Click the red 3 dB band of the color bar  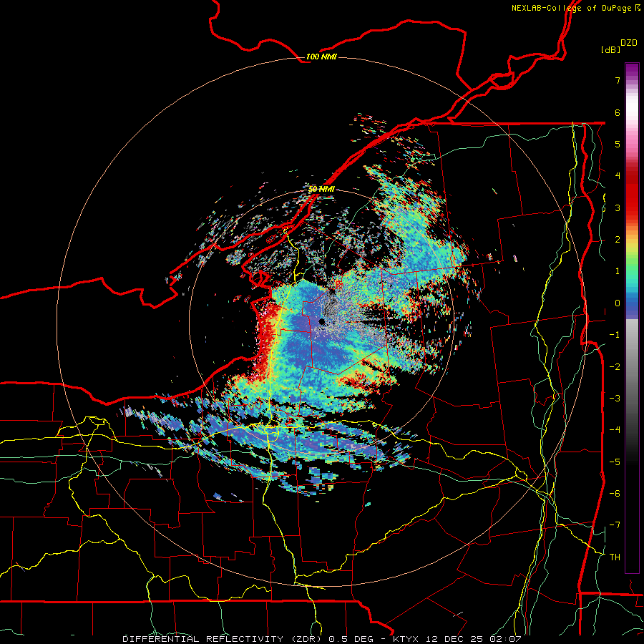(x=632, y=208)
